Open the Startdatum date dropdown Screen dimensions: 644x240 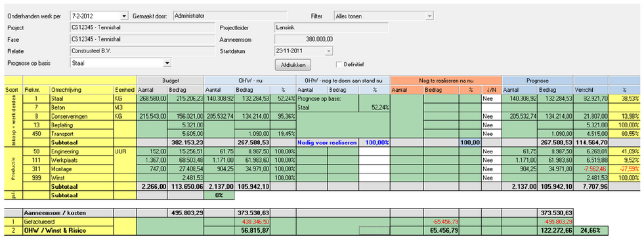[329, 51]
